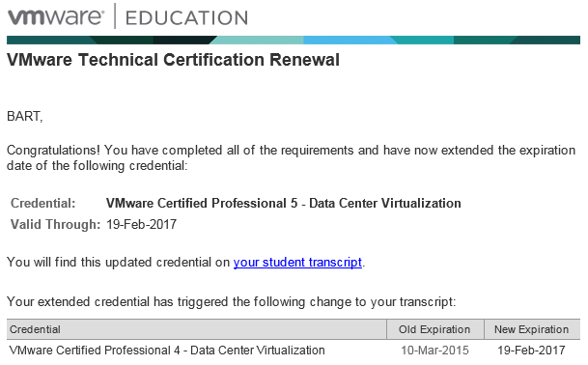
Task: Open the your student transcript link
Action: point(297,263)
